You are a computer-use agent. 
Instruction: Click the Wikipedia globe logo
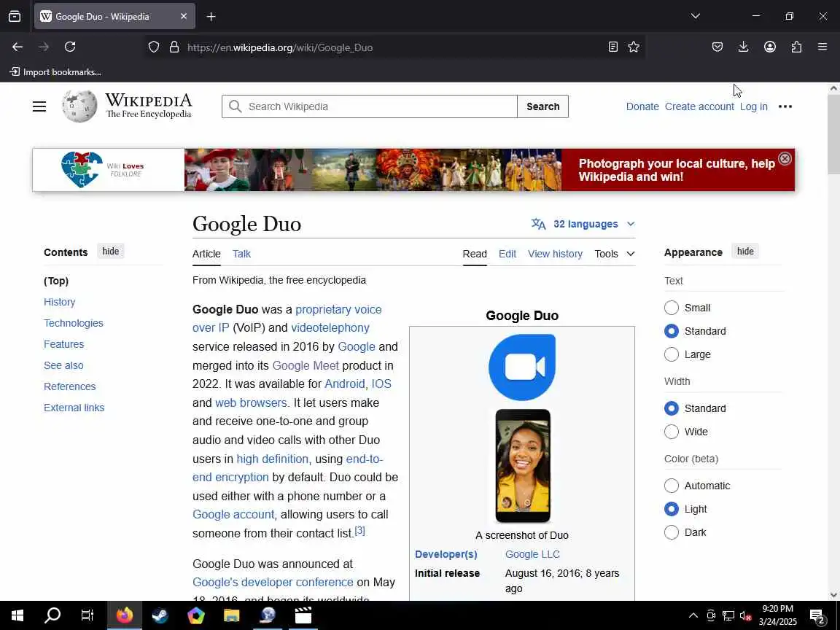click(x=79, y=106)
